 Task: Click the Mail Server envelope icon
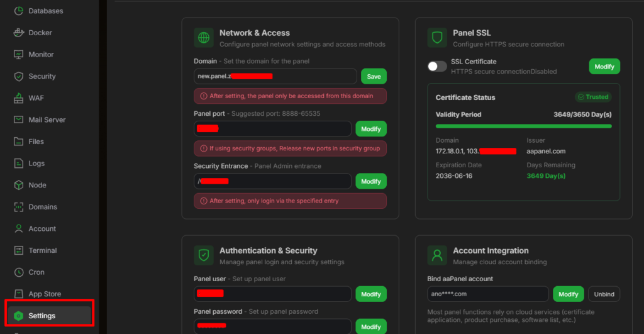coord(18,120)
